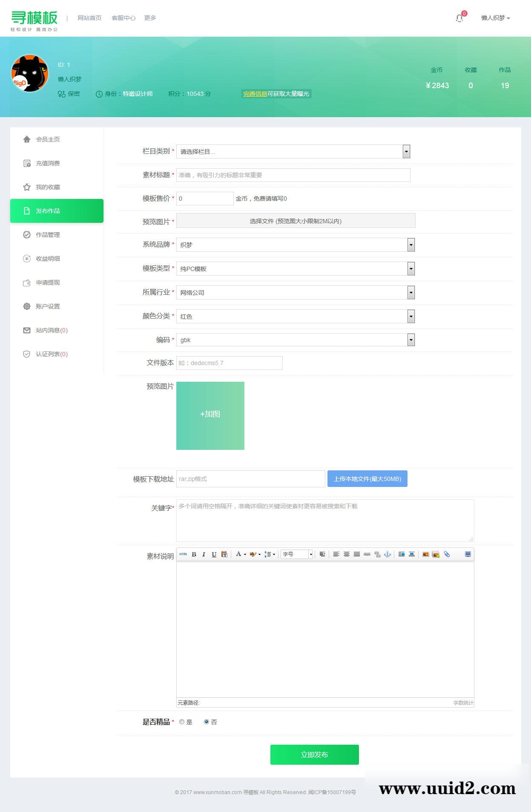Open 认证列表 in sidebar
Screen dimensions: 531x812
pos(57,354)
